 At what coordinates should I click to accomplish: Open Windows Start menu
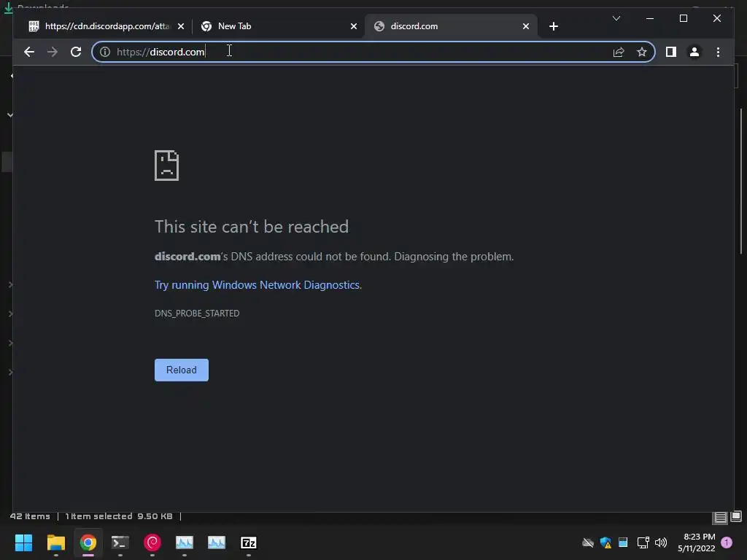point(23,542)
